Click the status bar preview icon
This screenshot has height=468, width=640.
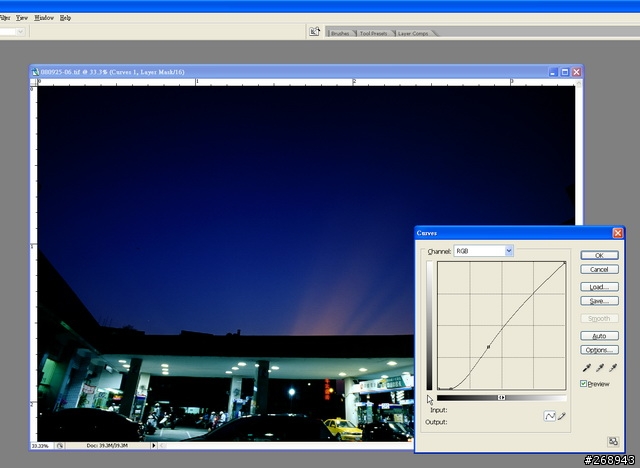[60, 446]
